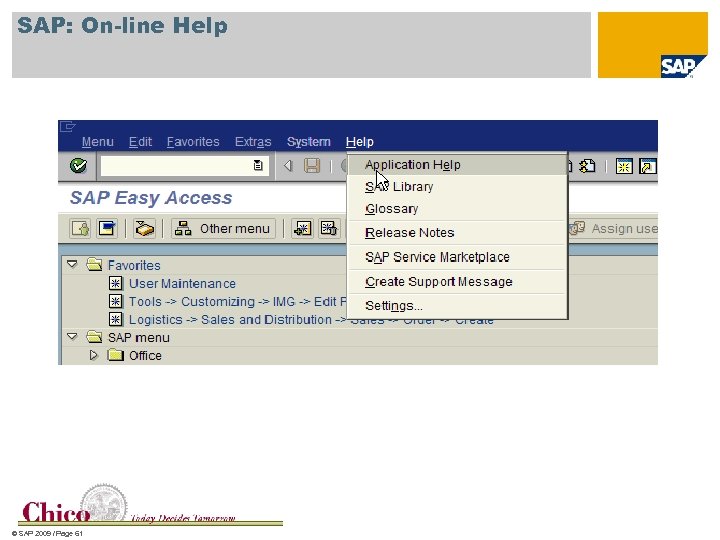Click the Logistics transaction icon
720x540 pixels.
click(115, 319)
